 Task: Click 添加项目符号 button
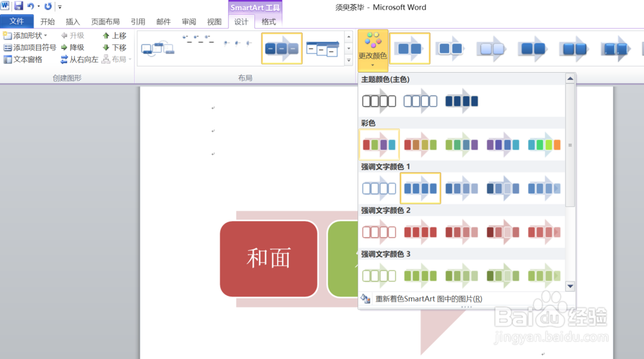[30, 47]
